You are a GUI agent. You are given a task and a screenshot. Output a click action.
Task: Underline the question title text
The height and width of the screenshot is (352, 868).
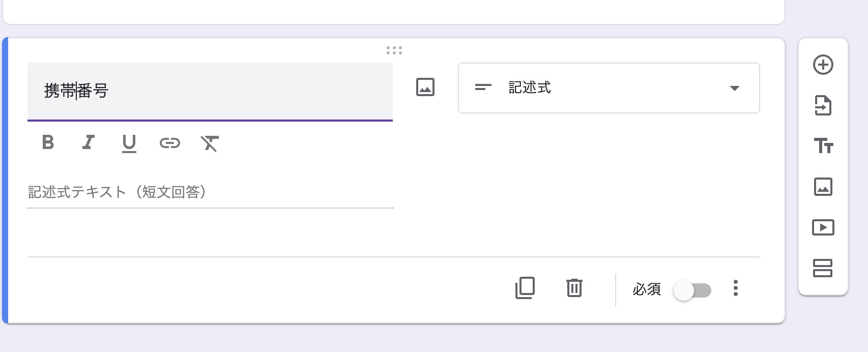pos(129,143)
